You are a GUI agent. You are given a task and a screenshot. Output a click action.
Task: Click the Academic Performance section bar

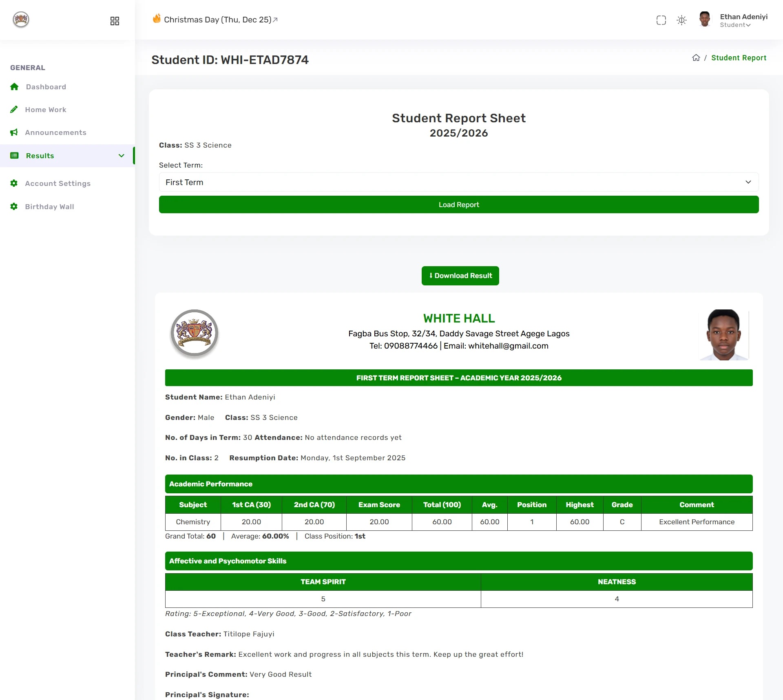[x=459, y=484]
